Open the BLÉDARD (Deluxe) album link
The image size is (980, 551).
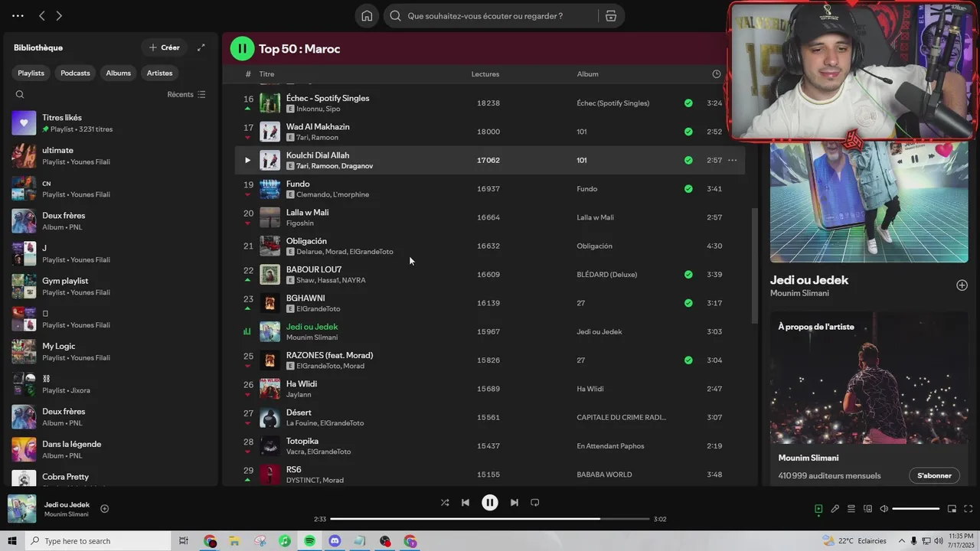(607, 275)
